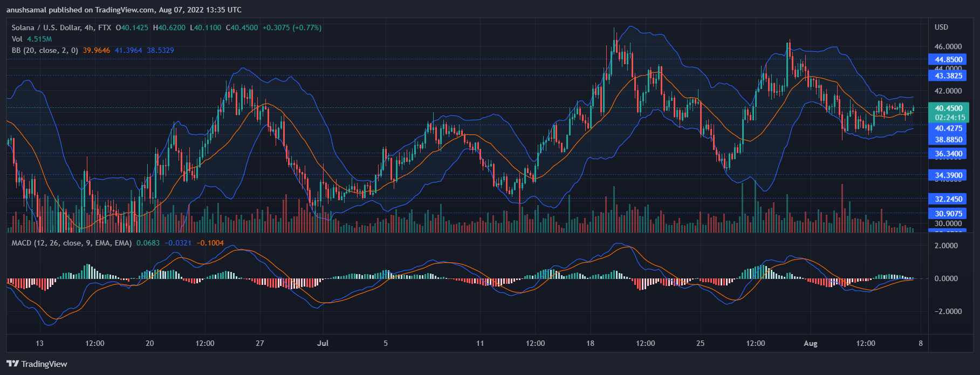This screenshot has width=980, height=375.
Task: Click the 8 date on time axis
Action: (x=921, y=343)
